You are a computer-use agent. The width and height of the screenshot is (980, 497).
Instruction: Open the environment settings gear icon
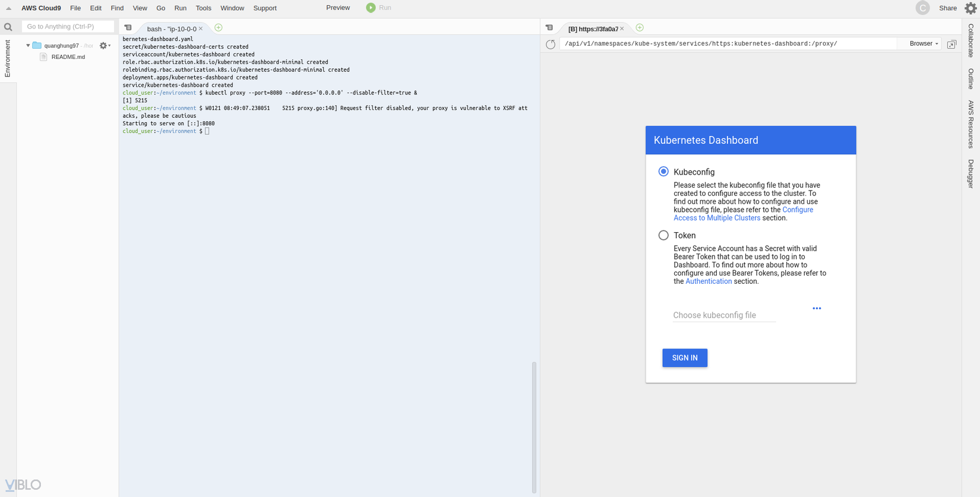104,46
